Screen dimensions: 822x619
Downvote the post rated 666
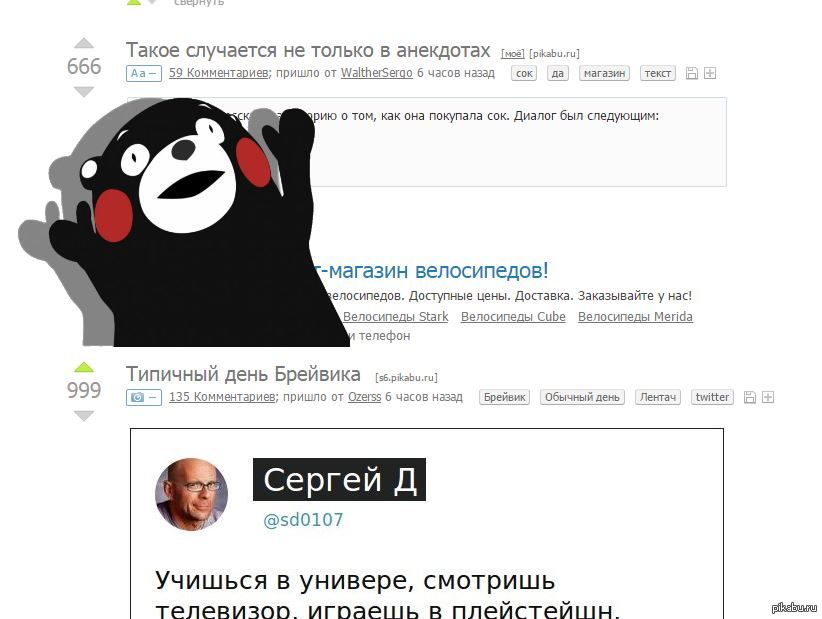point(84,92)
